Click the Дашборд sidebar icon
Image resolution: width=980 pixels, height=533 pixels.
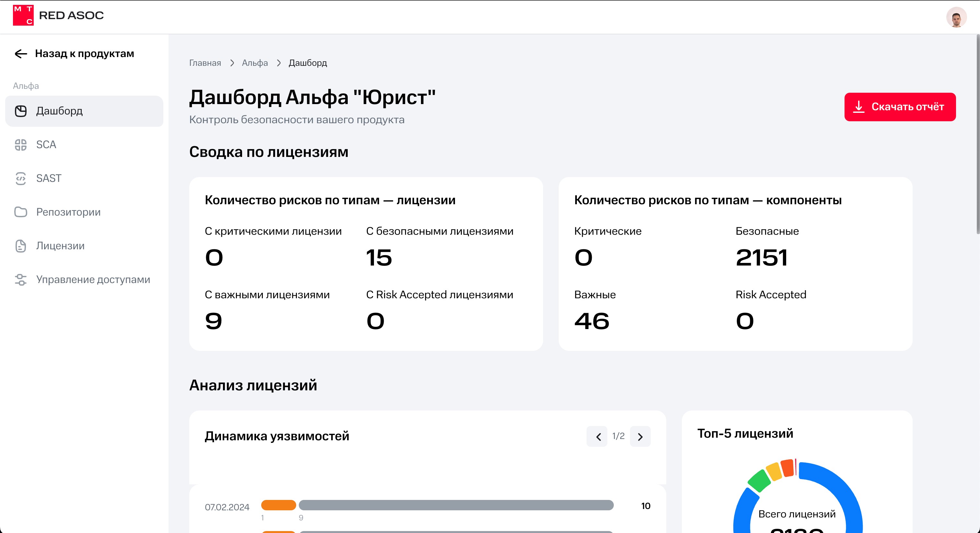tap(21, 111)
